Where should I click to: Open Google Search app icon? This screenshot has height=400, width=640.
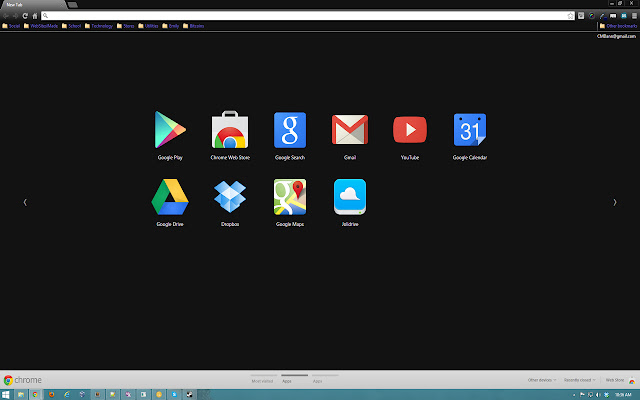point(290,130)
